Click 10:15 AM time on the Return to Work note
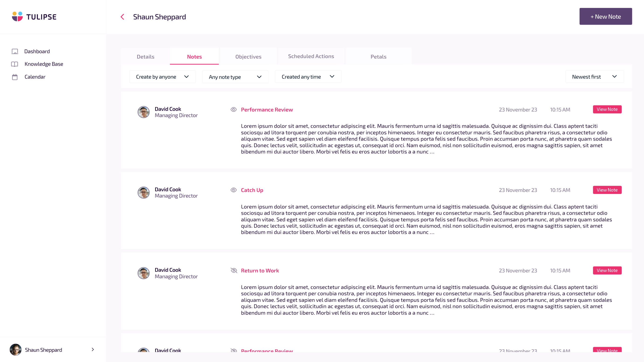644x362 pixels. pyautogui.click(x=560, y=270)
